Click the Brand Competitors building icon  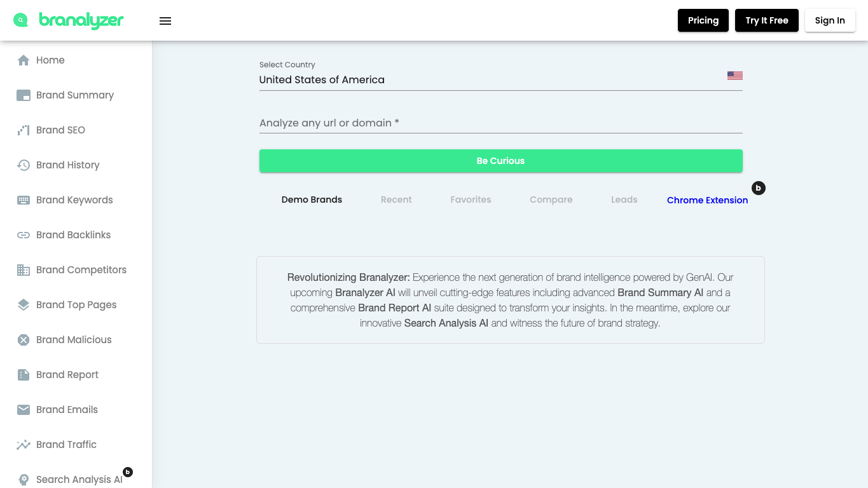[x=24, y=270]
